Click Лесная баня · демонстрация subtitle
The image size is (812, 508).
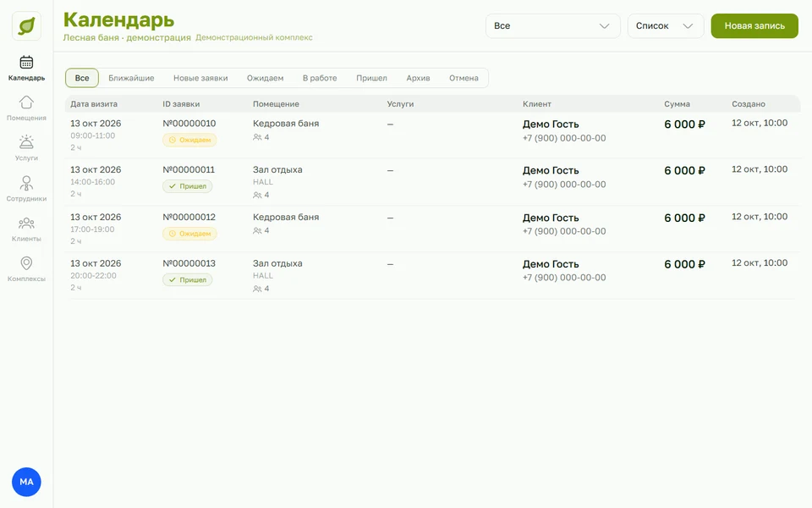(x=127, y=37)
